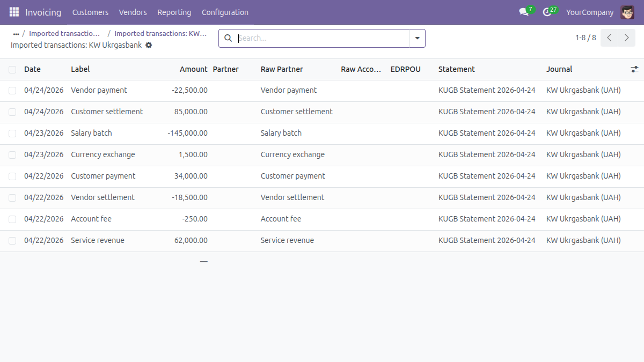
Task: Expand the collapsed breadcrumb ellipsis
Action: pos(16,33)
